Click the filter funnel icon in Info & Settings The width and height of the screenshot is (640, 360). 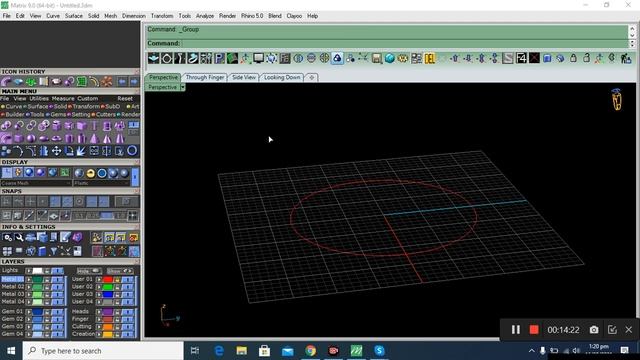tap(53, 251)
